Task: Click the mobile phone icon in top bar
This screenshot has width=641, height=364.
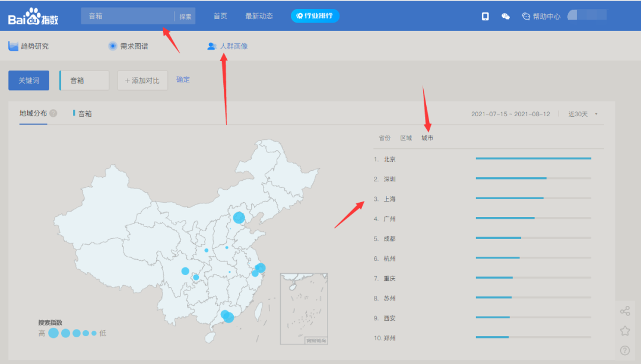Action: (485, 16)
